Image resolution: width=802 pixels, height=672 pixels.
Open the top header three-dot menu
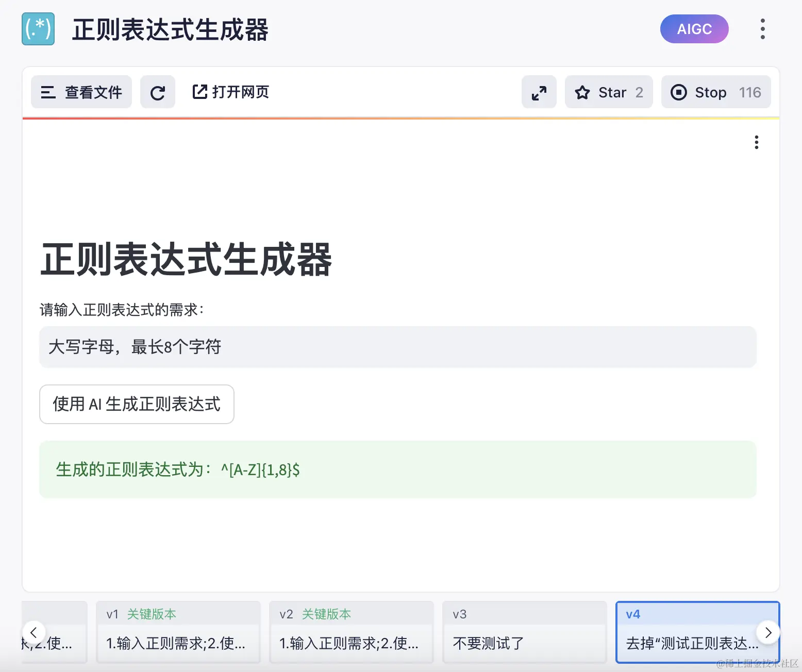[763, 29]
